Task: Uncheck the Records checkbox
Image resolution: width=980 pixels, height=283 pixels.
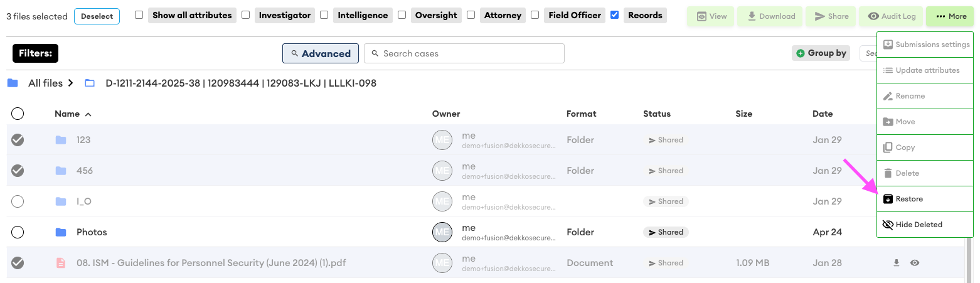Action: [x=615, y=14]
